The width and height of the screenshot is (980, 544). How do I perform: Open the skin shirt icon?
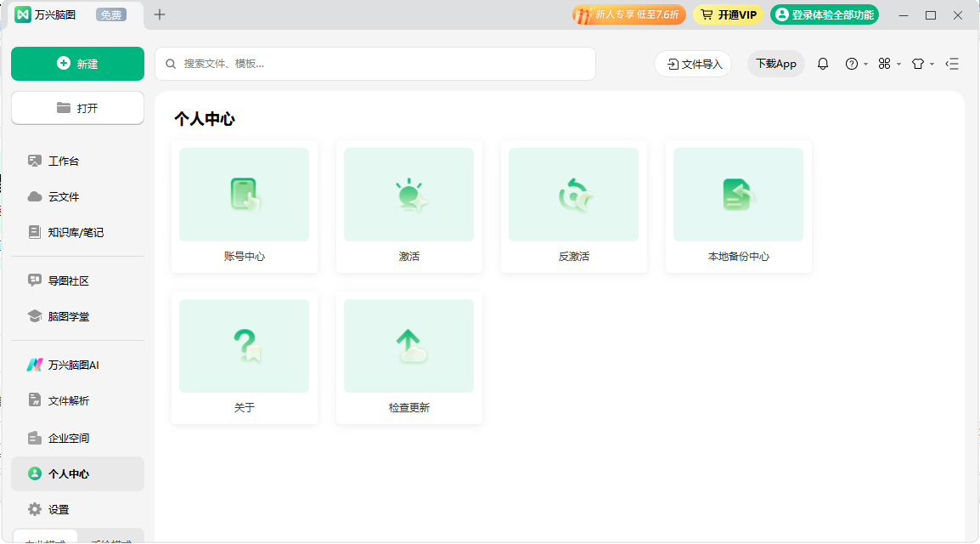917,64
